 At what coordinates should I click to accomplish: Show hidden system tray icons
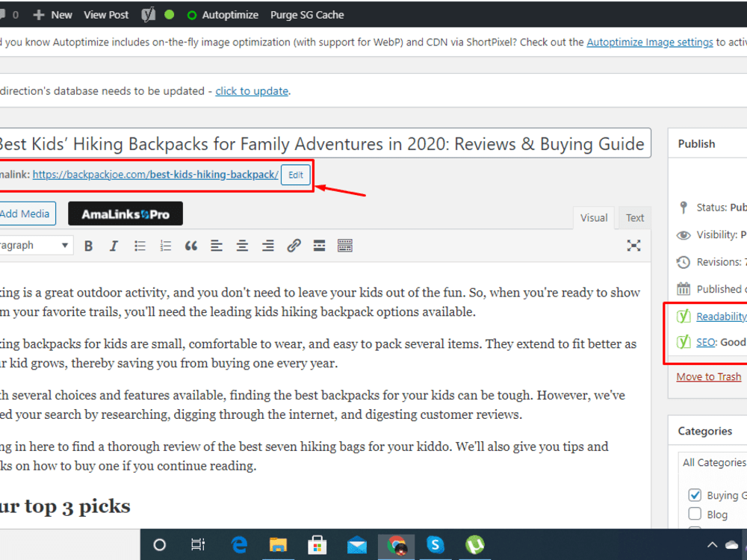point(712,545)
